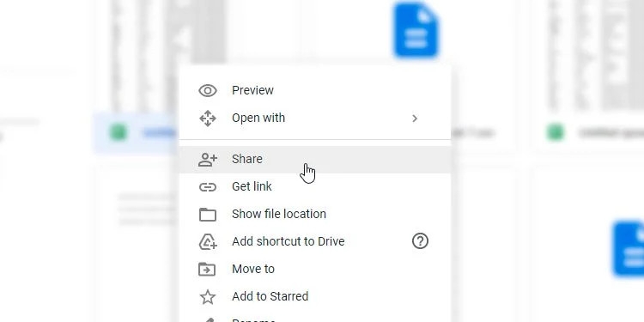The height and width of the screenshot is (322, 644).
Task: Click the Move to folder-arrow icon
Action: 208,269
